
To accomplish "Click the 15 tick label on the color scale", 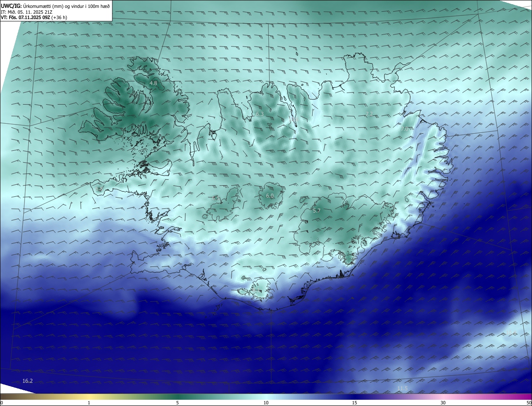I will [355, 403].
